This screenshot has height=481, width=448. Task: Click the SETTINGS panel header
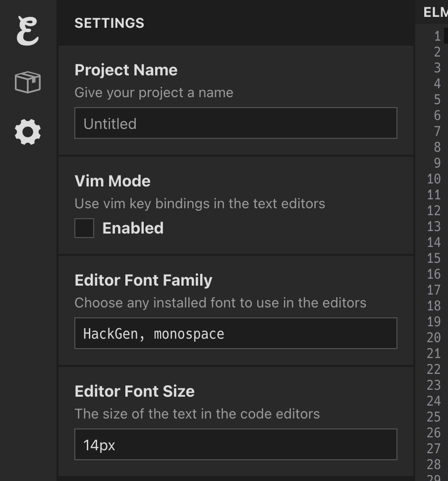tap(110, 23)
